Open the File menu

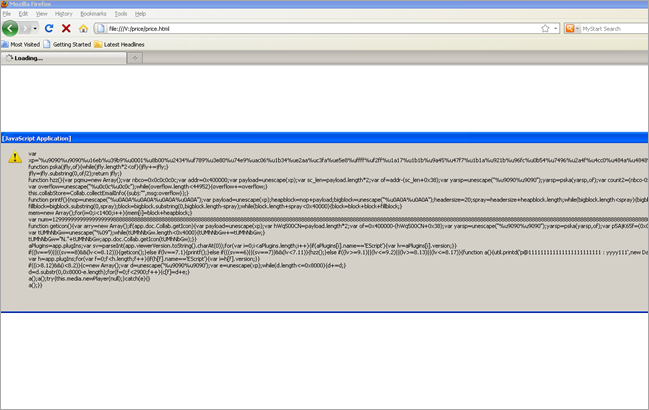click(x=6, y=14)
